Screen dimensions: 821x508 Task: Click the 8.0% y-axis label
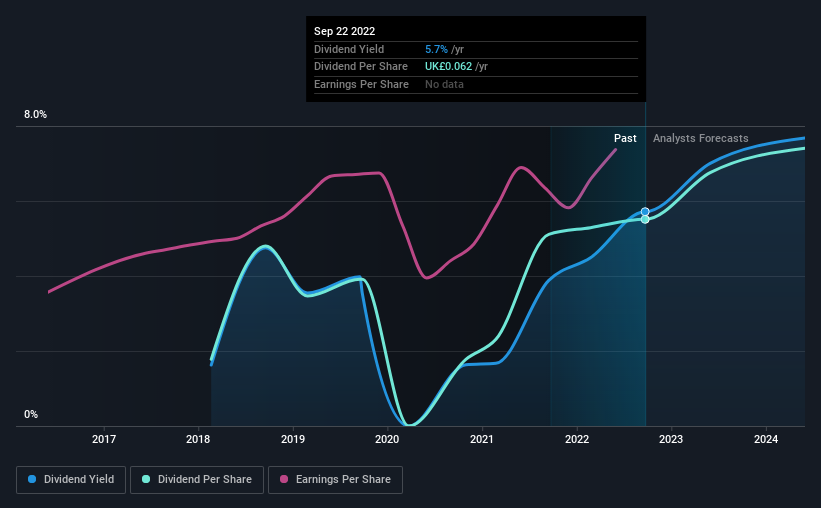(x=35, y=115)
